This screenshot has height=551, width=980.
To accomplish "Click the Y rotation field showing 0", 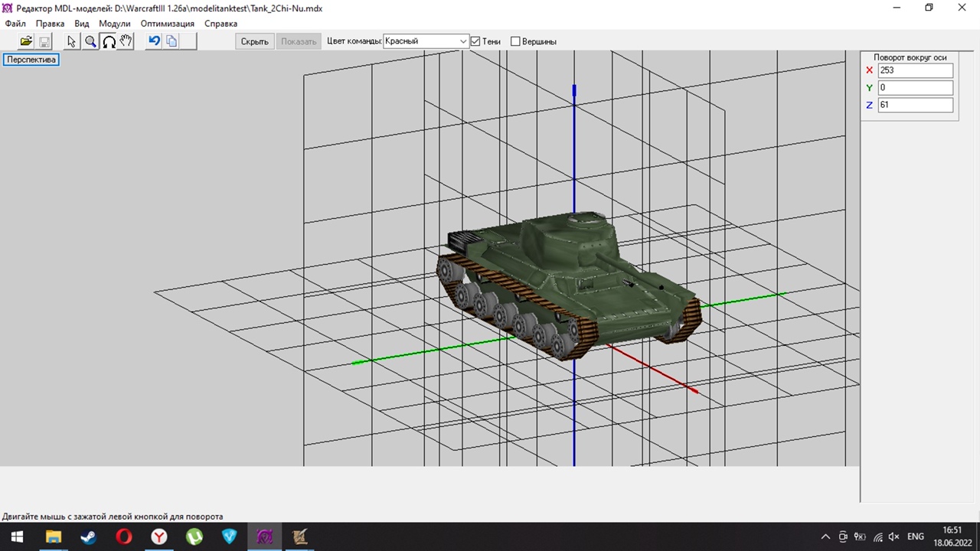I will click(x=915, y=88).
